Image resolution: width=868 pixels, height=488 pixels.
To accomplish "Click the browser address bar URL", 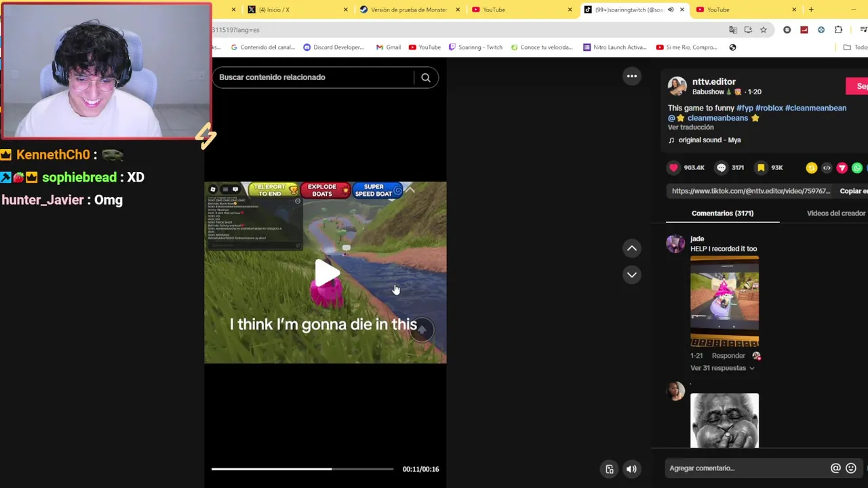I will coord(468,30).
